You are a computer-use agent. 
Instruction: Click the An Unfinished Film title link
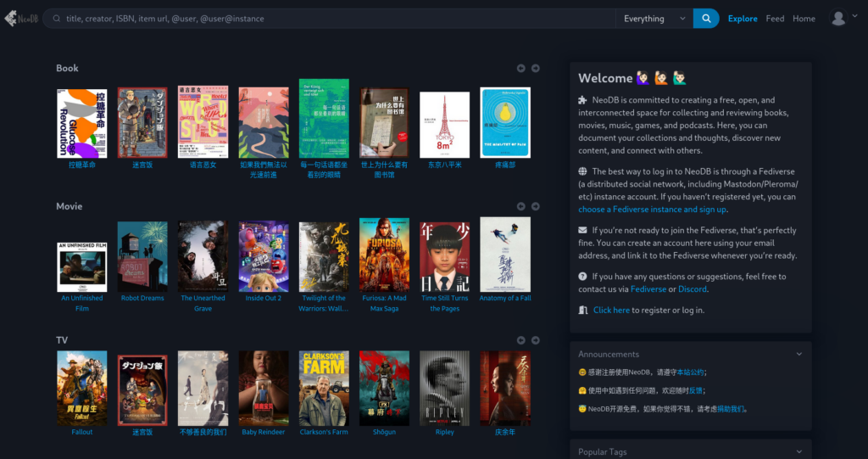coord(82,303)
